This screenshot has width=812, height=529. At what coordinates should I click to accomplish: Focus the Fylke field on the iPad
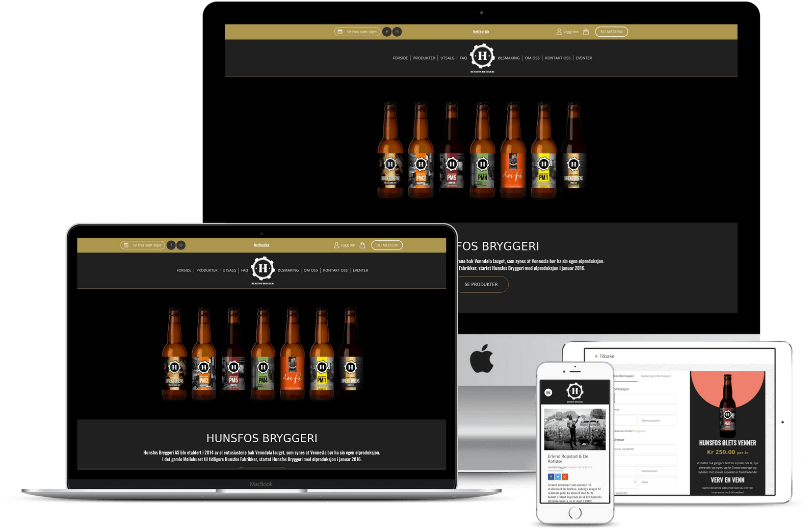point(658,482)
